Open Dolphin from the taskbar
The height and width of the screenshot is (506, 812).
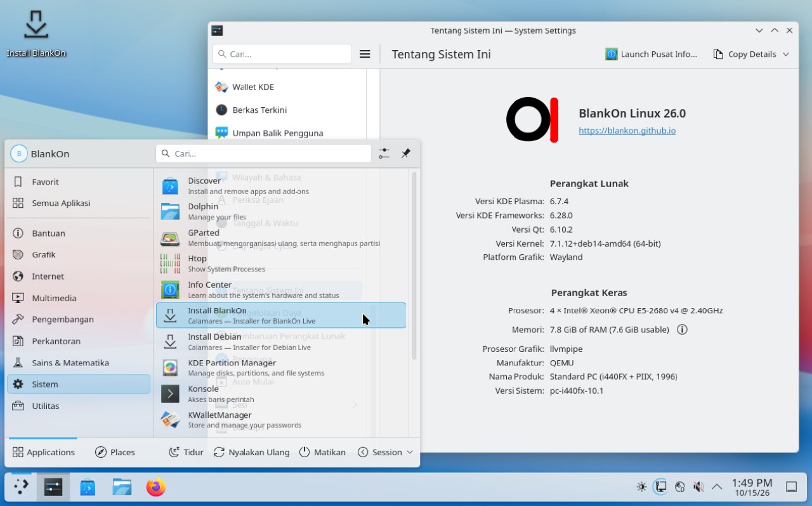[x=122, y=487]
